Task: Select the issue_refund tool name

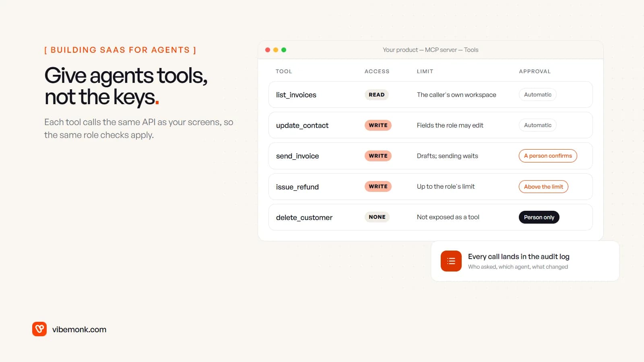Action: pyautogui.click(x=297, y=187)
